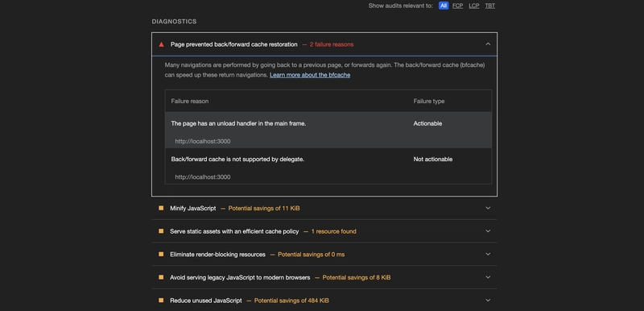Viewport: 644px width, 311px height.
Task: Filter audits by TBT
Action: click(x=490, y=6)
